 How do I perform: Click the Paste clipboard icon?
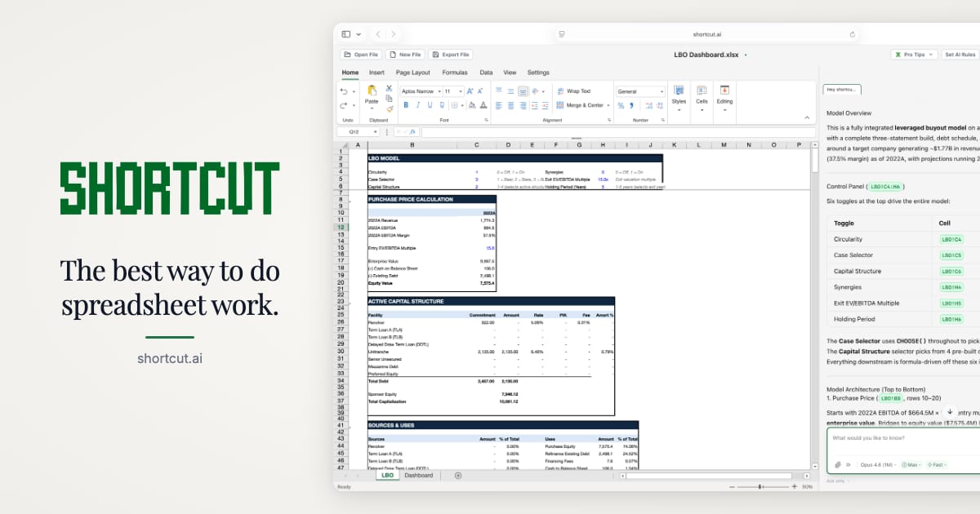pyautogui.click(x=372, y=91)
